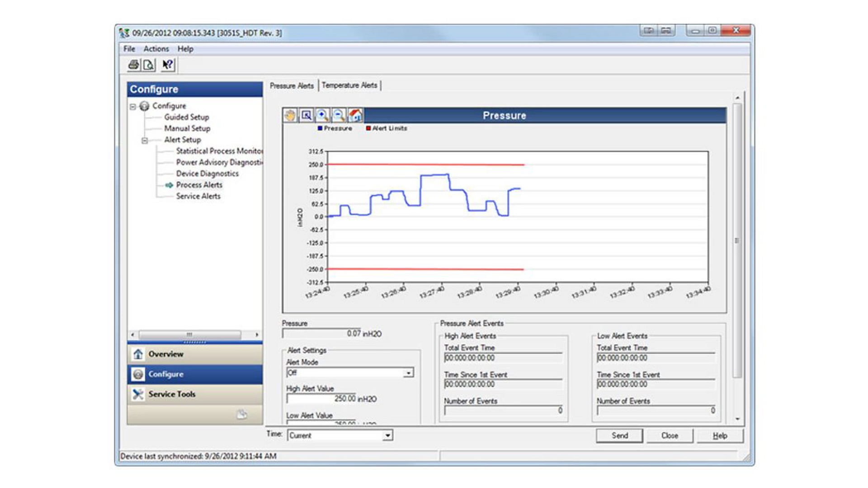The height and width of the screenshot is (488, 868).
Task: Select the zoom-to-area chart tool
Action: coord(307,116)
